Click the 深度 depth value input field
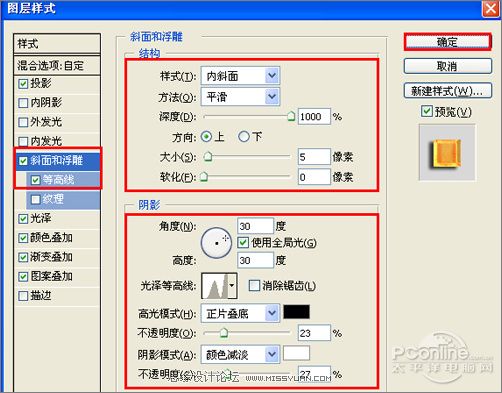Viewport: 502px width, 393px height. point(314,117)
